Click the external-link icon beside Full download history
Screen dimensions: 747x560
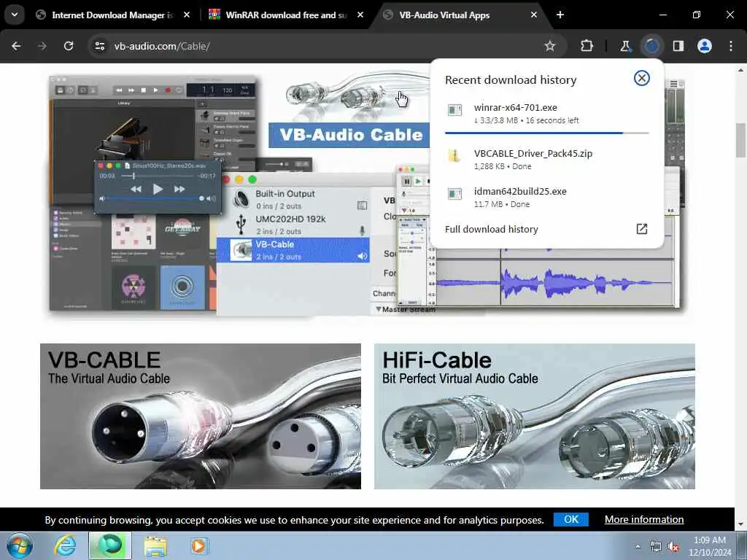642,229
